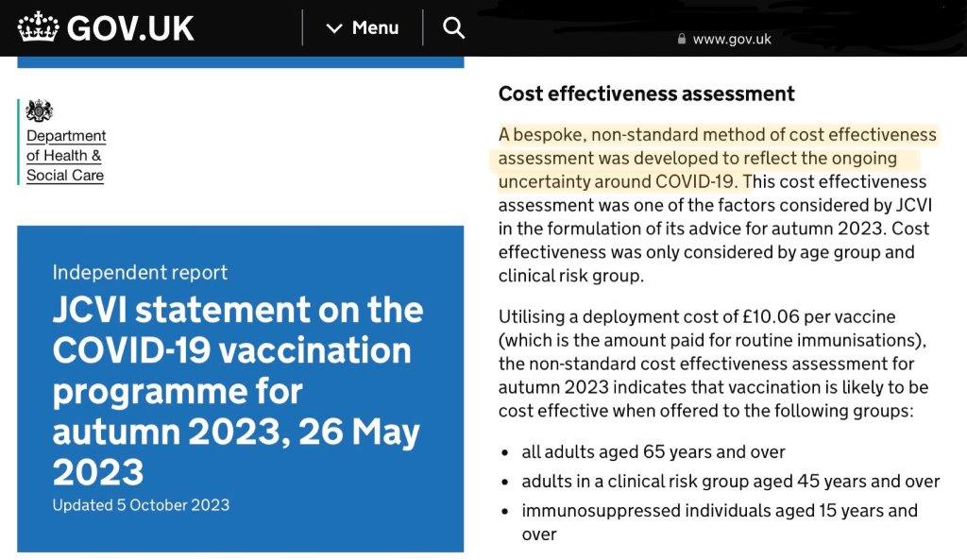Open the Menu label in the header
The width and height of the screenshot is (967, 560).
(375, 28)
